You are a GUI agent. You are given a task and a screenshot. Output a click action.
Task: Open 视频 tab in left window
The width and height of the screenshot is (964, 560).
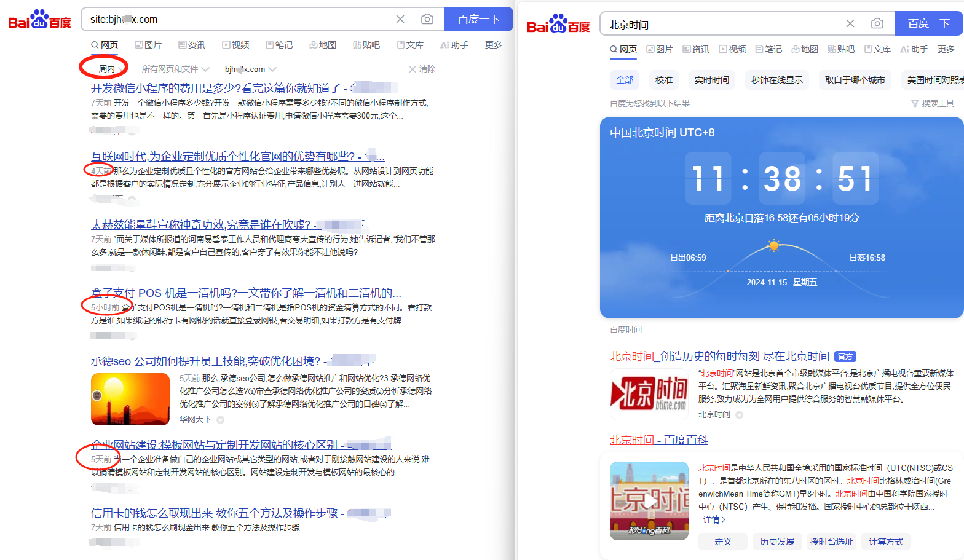pos(235,45)
